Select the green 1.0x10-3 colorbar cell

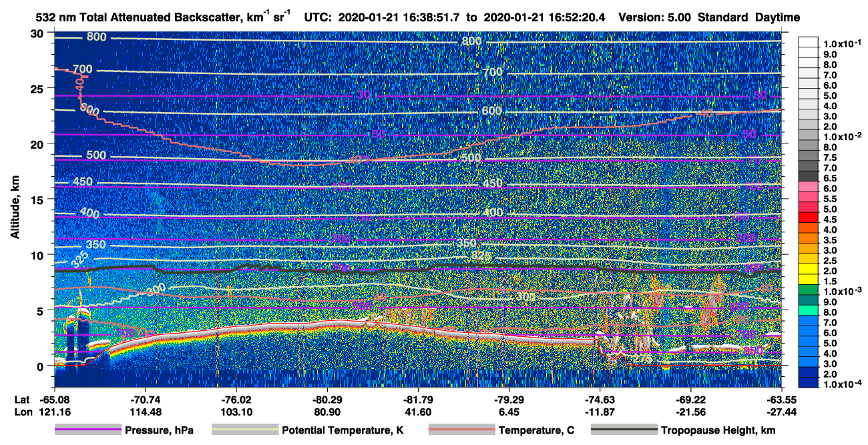[810, 292]
